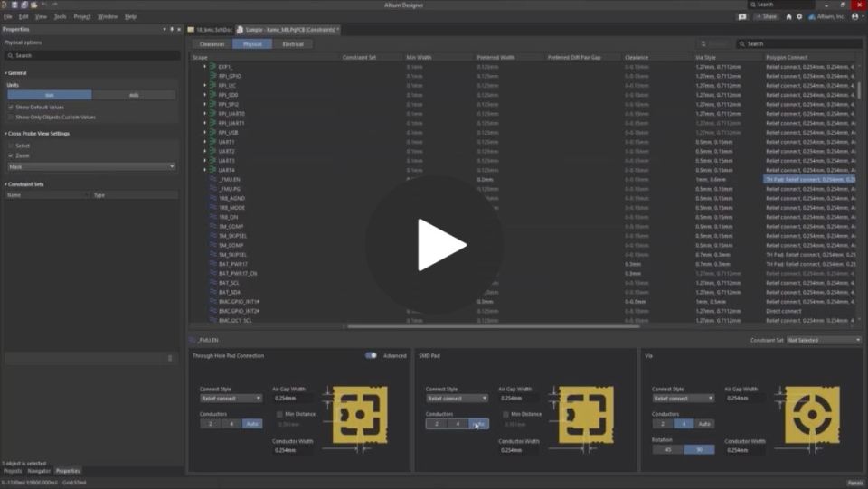Open the Mask dropdown
Viewport: 868px width, 489px height.
tap(92, 166)
